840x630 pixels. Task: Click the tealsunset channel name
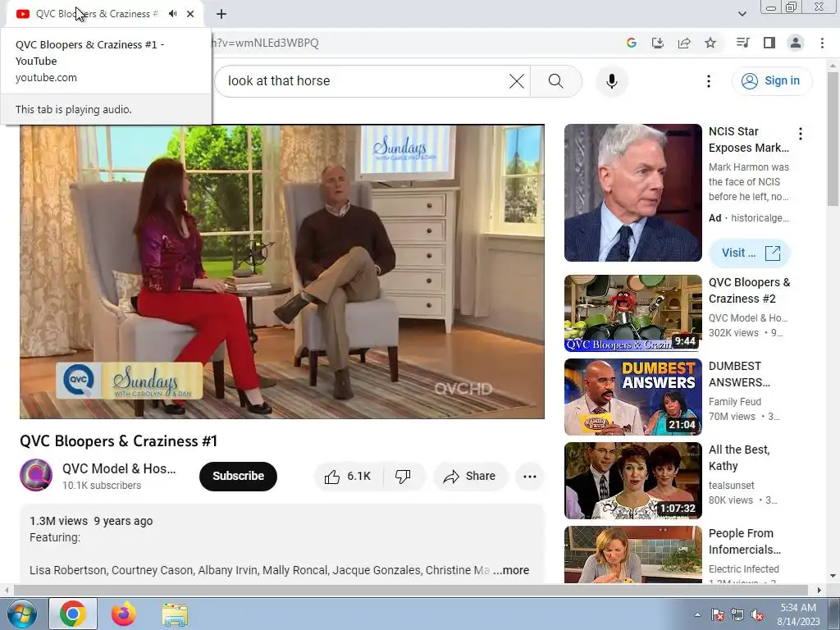click(731, 486)
